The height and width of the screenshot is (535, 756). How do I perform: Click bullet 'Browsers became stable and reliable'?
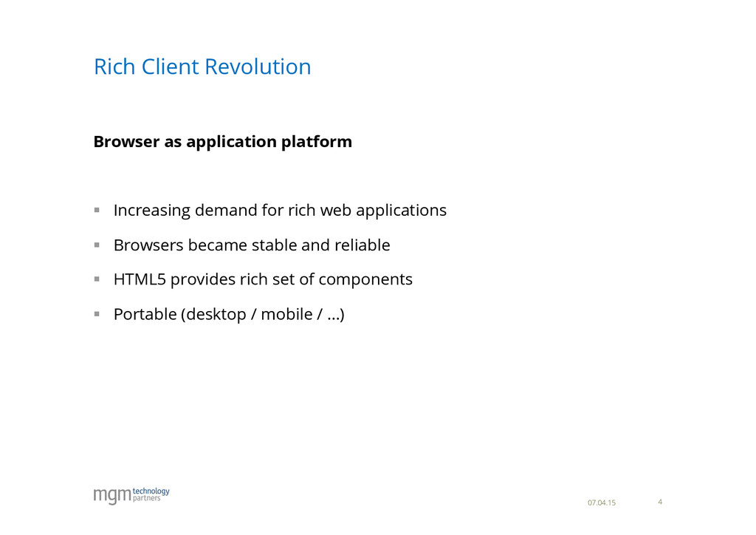(252, 245)
